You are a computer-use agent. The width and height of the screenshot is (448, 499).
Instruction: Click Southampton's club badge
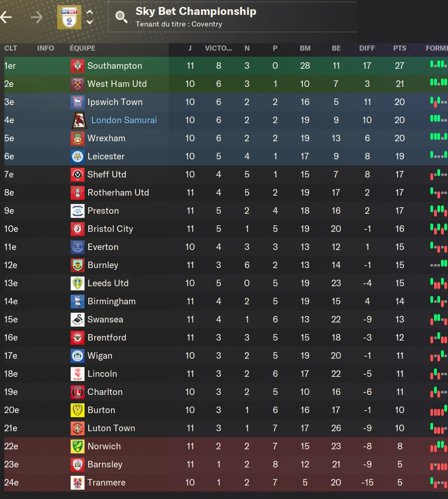pyautogui.click(x=77, y=66)
